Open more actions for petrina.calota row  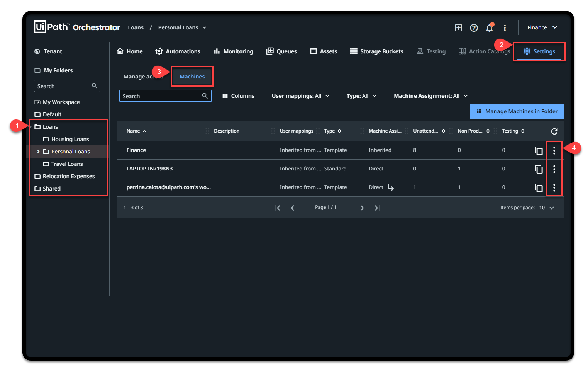(x=554, y=187)
